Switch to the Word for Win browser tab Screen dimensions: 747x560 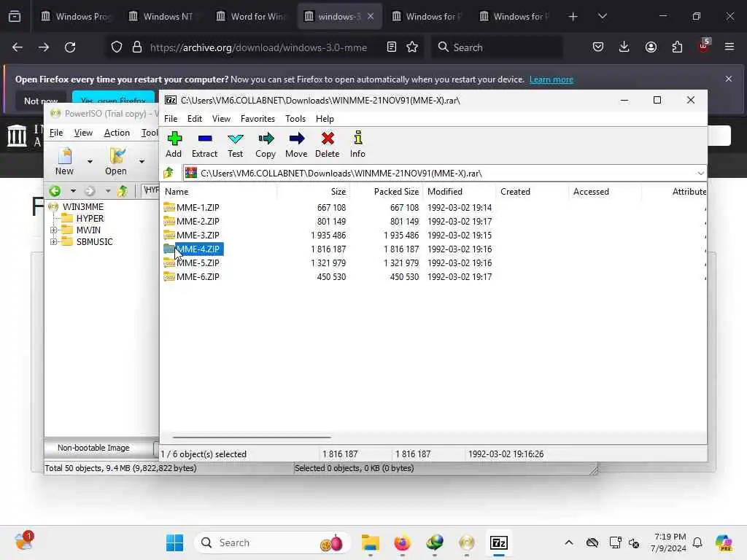click(x=252, y=16)
